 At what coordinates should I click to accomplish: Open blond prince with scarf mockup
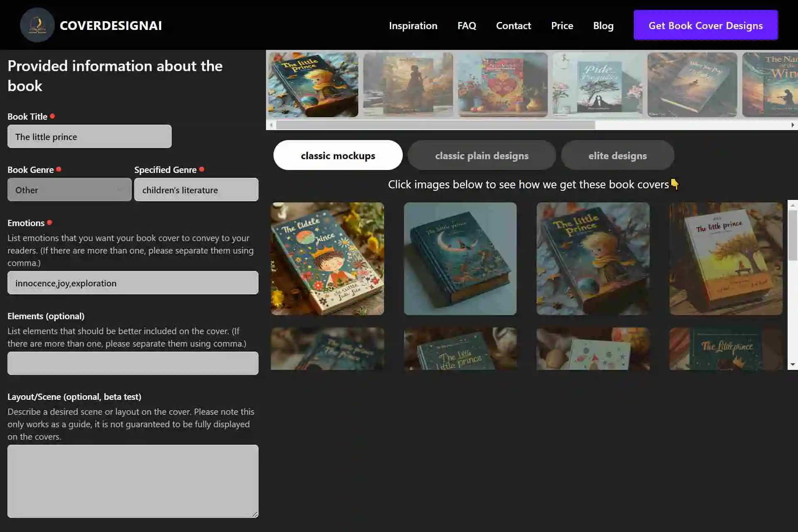click(x=593, y=259)
